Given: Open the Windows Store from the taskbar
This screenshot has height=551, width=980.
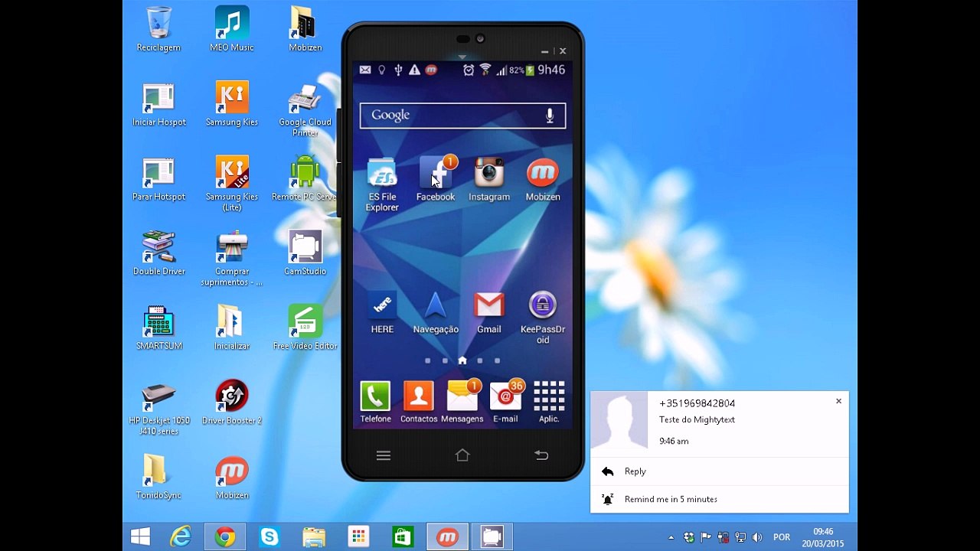Looking at the screenshot, I should point(403,537).
